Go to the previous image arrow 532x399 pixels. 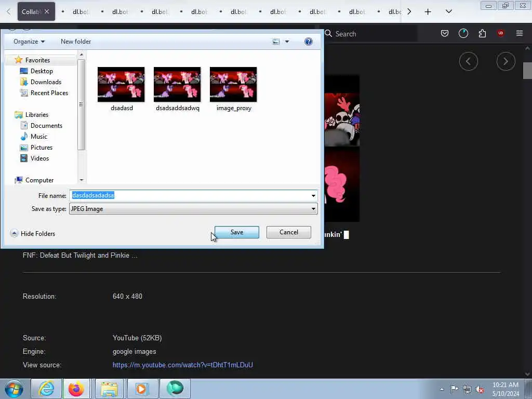point(469,61)
